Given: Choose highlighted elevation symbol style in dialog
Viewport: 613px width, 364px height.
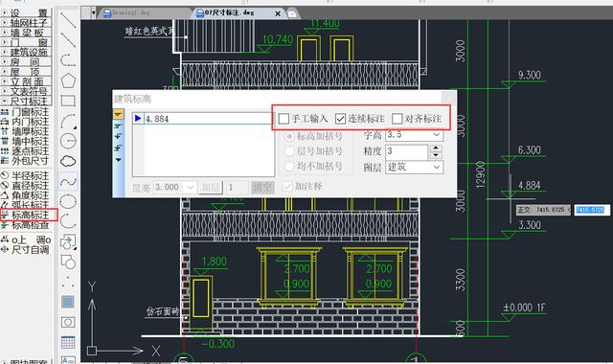Looking at the screenshot, I should [118, 114].
